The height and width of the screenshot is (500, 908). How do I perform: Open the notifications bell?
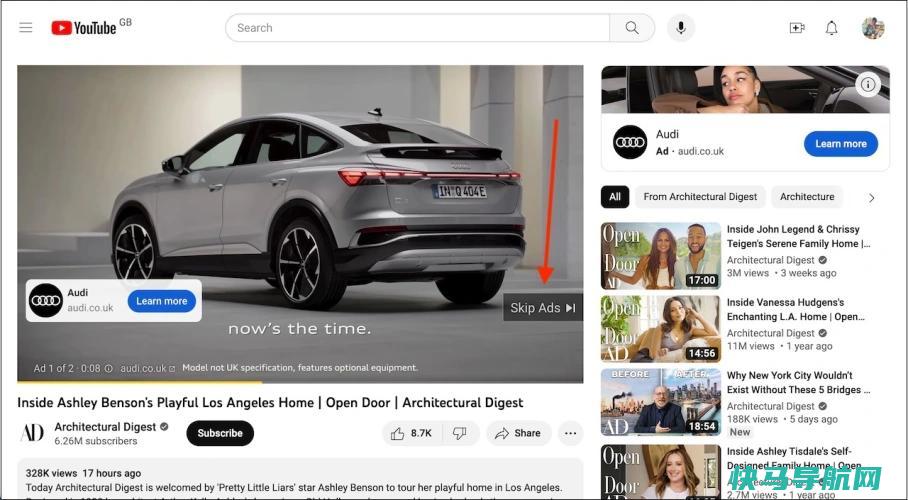coord(832,28)
